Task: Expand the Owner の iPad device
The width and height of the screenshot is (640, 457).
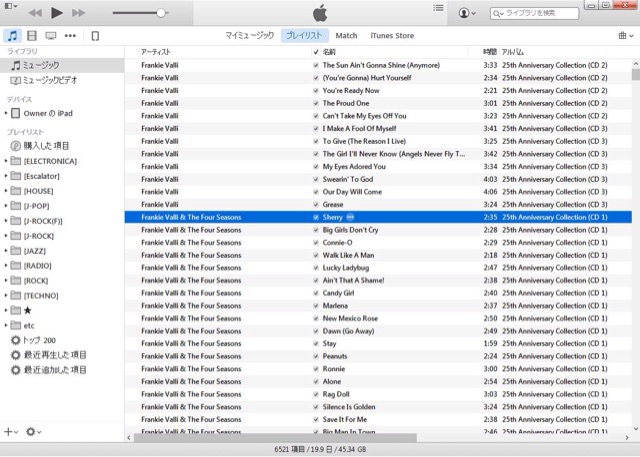Action: point(6,113)
